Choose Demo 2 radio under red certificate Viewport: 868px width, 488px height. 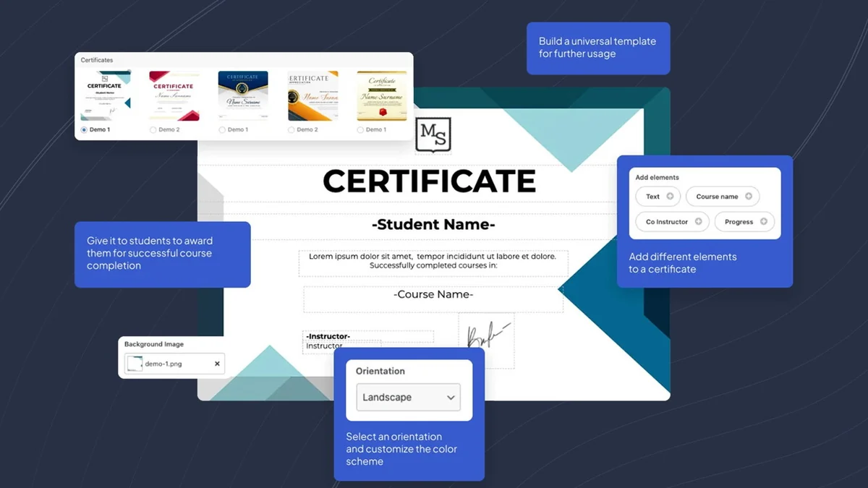click(x=153, y=130)
